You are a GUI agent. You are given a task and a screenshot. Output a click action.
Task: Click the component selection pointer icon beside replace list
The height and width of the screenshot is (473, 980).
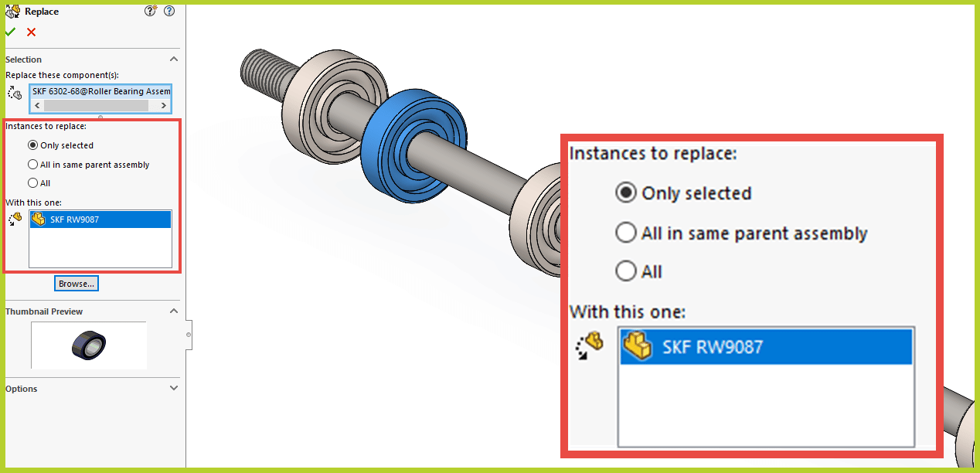point(13,92)
